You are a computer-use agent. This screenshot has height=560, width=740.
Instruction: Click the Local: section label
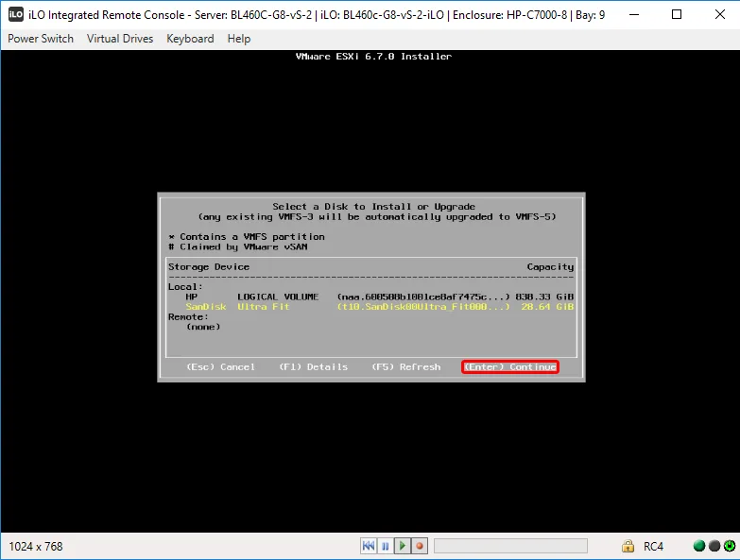coord(185,286)
